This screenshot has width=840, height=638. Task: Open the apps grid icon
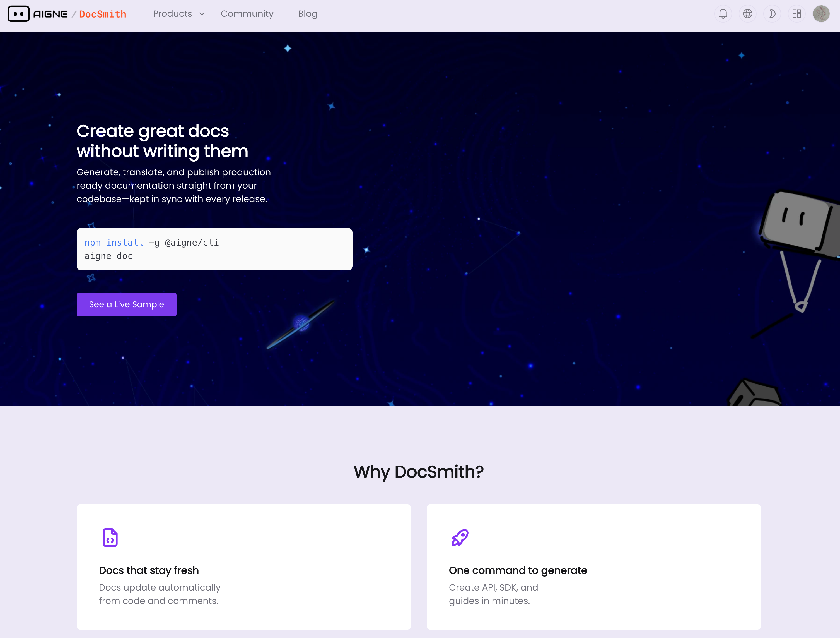(796, 14)
